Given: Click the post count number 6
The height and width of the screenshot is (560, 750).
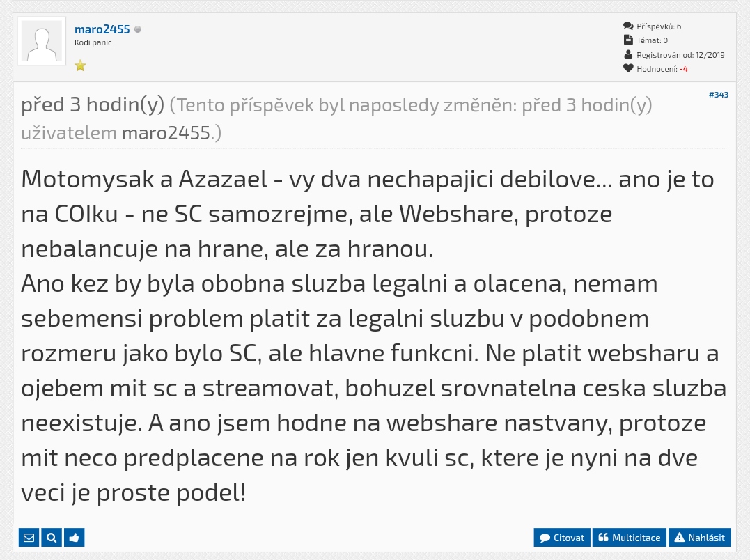Looking at the screenshot, I should (678, 26).
